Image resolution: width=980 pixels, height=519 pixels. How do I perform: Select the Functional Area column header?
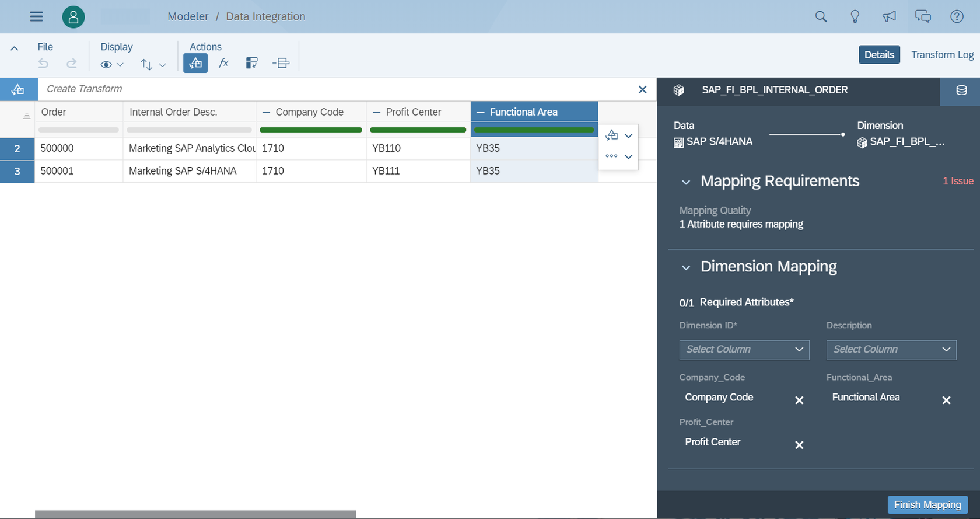(x=534, y=112)
